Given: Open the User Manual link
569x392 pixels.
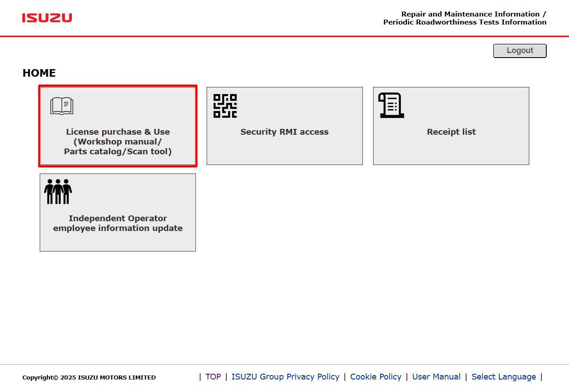Looking at the screenshot, I should pos(436,377).
